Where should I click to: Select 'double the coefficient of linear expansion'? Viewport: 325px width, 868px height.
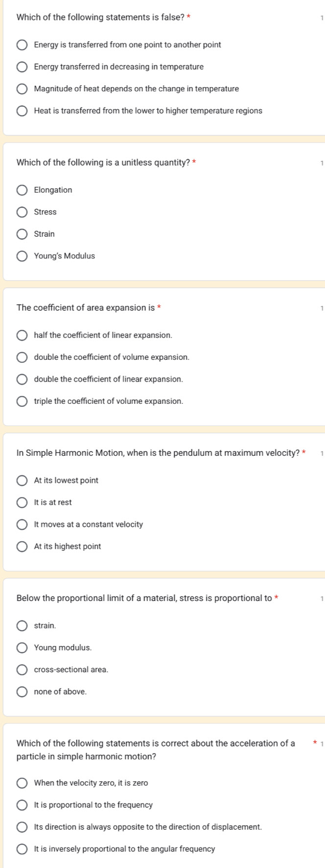23,380
